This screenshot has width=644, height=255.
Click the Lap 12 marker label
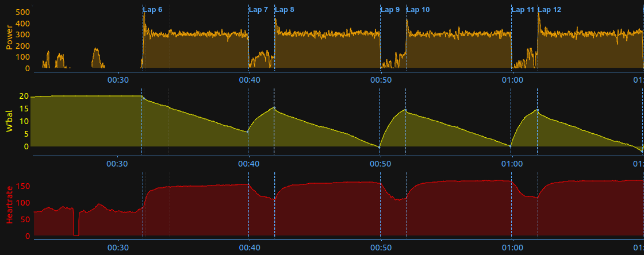click(550, 9)
